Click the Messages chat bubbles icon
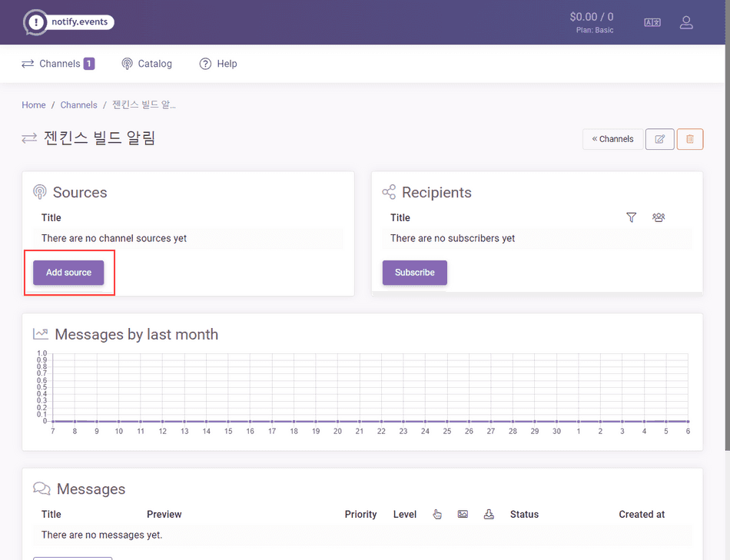Viewport: 730px width, 560px height. [41, 489]
